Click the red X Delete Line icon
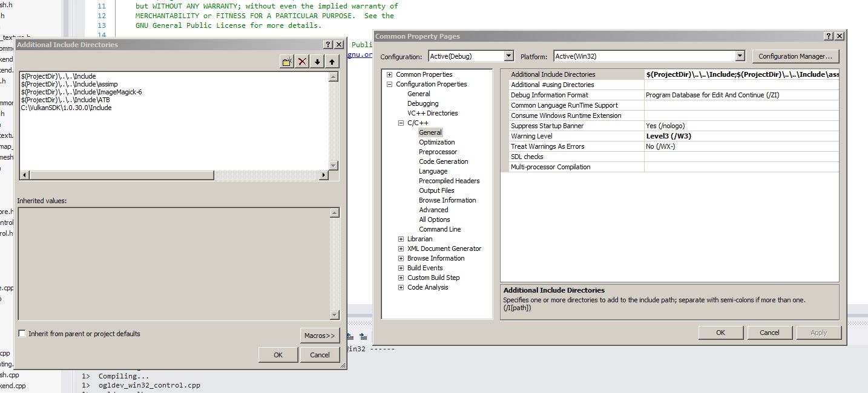The height and width of the screenshot is (393, 868). pyautogui.click(x=302, y=62)
